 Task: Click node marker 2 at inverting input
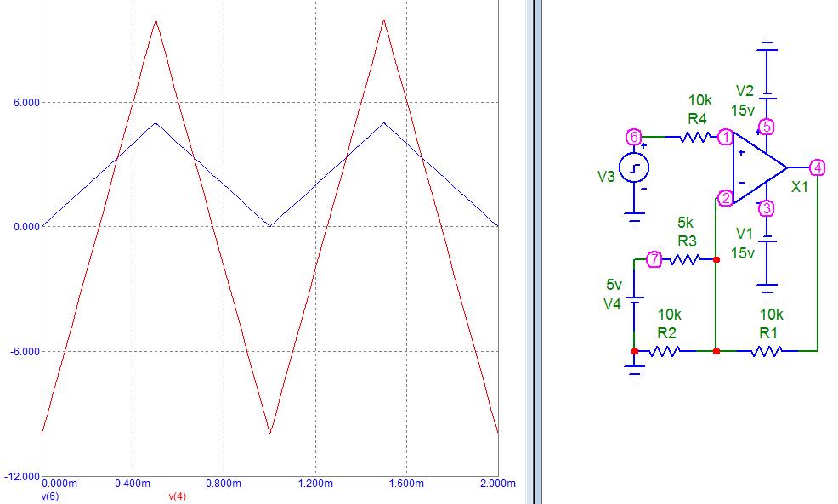pos(725,198)
